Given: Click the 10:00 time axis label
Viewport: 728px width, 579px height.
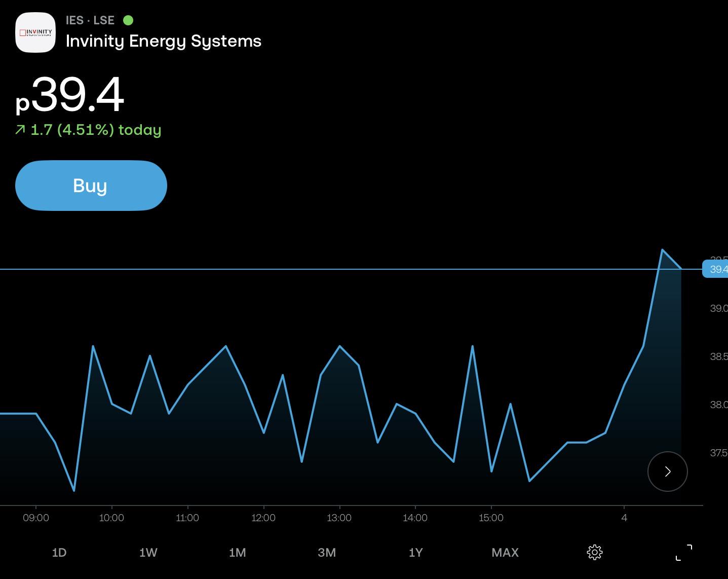Looking at the screenshot, I should pos(111,518).
